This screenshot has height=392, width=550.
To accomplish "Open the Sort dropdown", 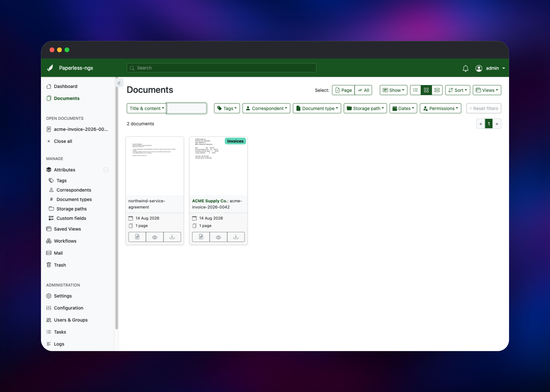I will point(457,90).
